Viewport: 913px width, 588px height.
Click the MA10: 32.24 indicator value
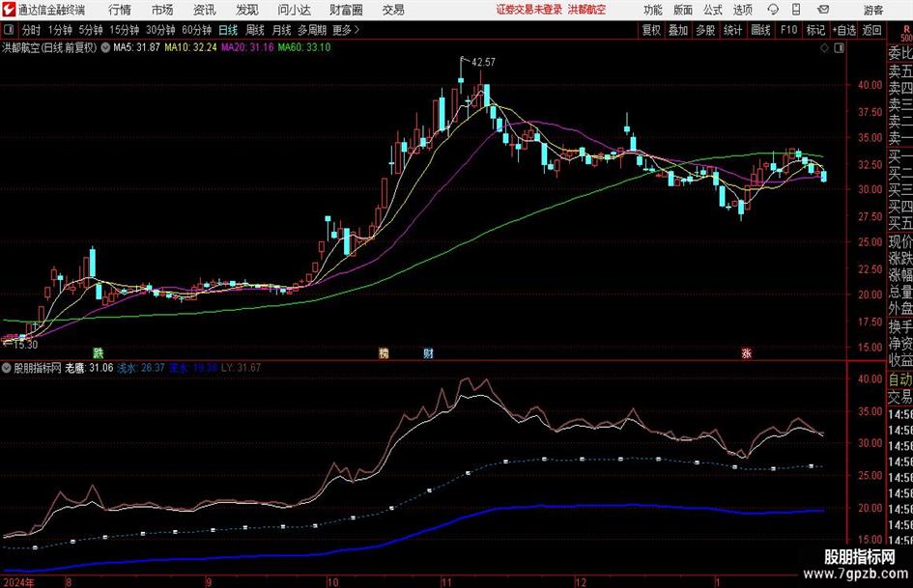pos(190,47)
